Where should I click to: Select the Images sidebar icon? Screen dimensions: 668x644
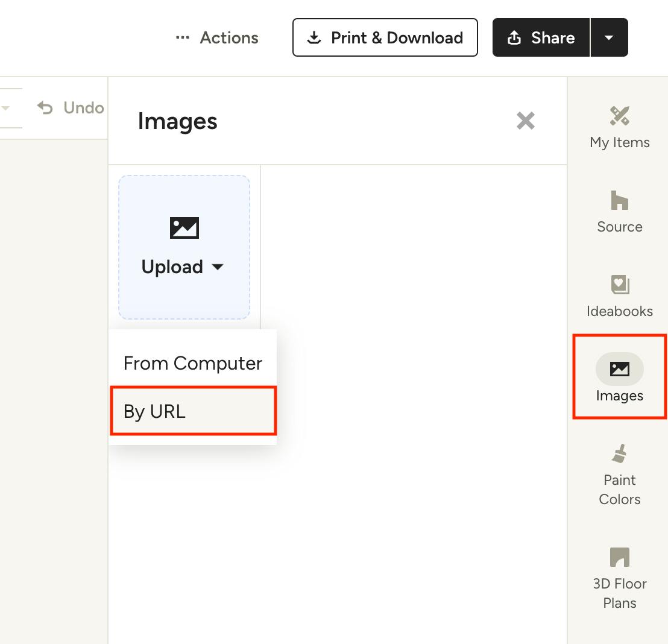click(619, 369)
